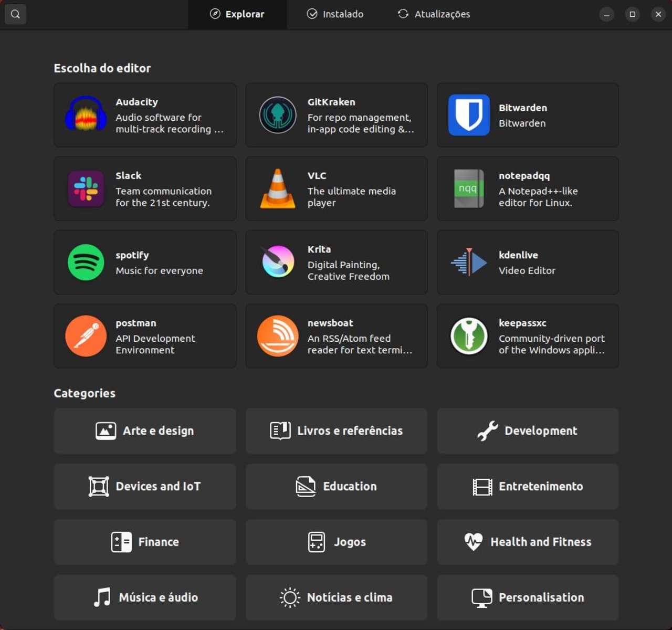Open the Health and Fitness category
The width and height of the screenshot is (672, 630).
(527, 542)
